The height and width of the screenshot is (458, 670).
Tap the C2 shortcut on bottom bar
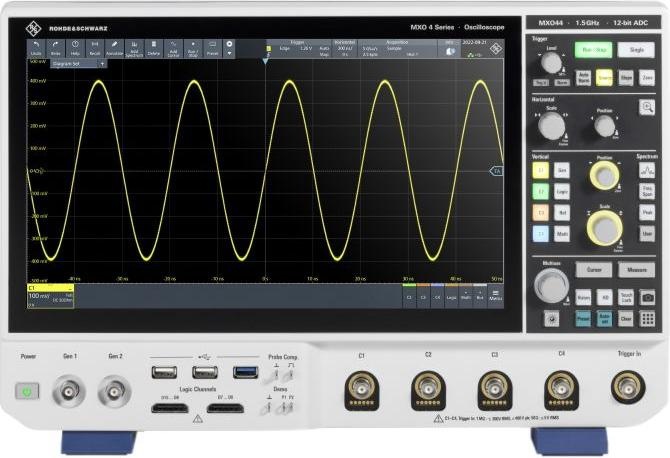pyautogui.click(x=409, y=296)
